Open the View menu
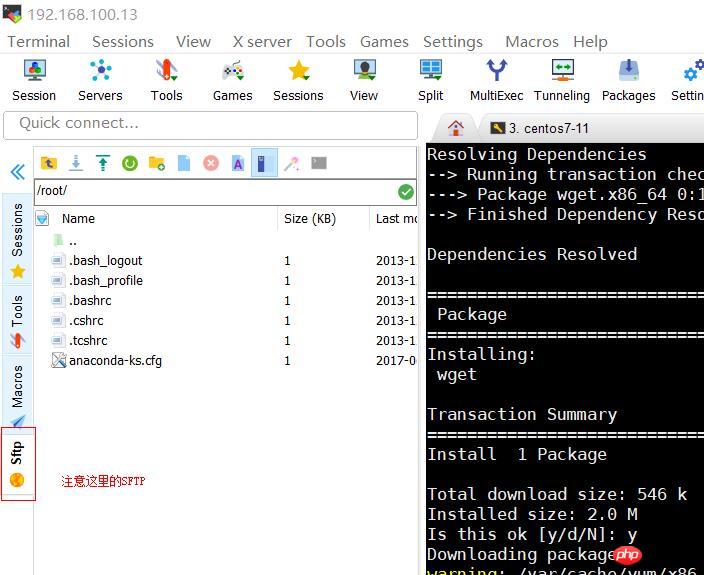Viewport: 704px width, 575px height. click(193, 42)
